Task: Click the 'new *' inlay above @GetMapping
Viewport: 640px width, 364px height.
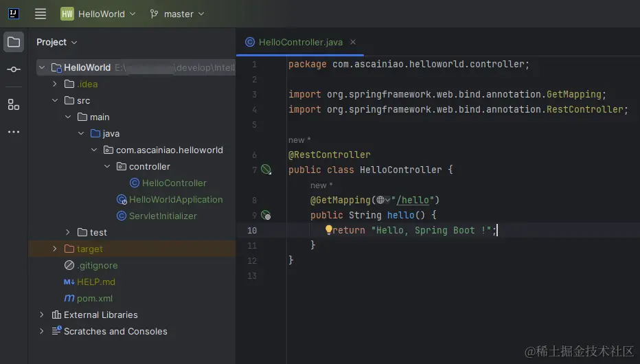Action: pos(321,185)
